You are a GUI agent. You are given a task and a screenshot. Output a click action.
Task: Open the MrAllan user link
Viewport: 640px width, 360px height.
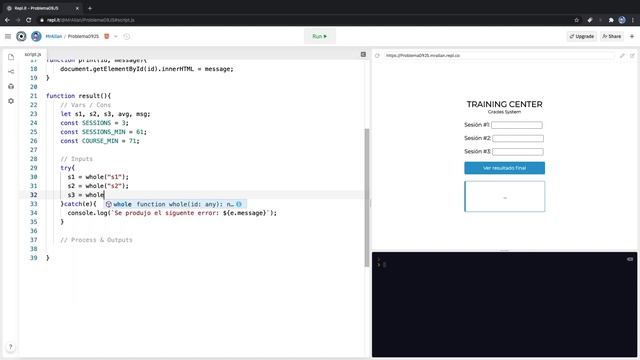pos(54,36)
